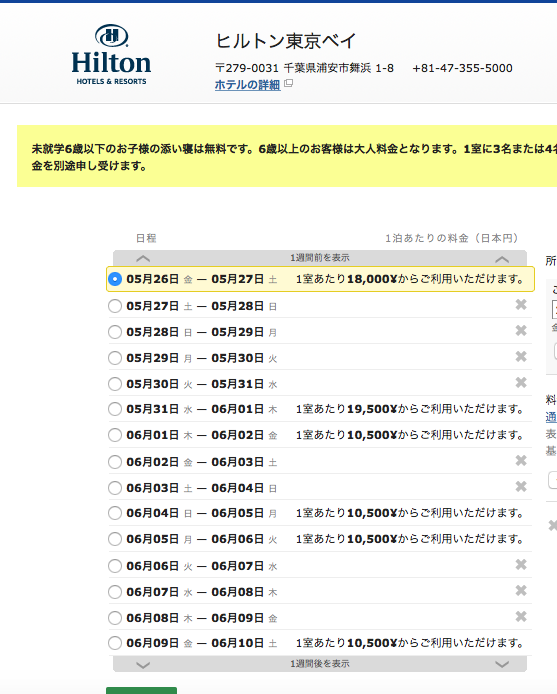Click the 日程 column header
Screen dimensions: 557x694
(x=146, y=238)
